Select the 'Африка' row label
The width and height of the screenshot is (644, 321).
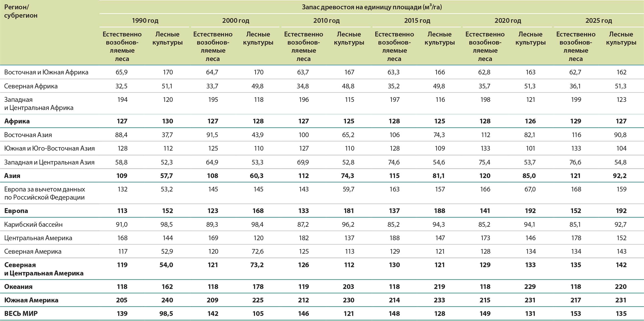(x=17, y=121)
